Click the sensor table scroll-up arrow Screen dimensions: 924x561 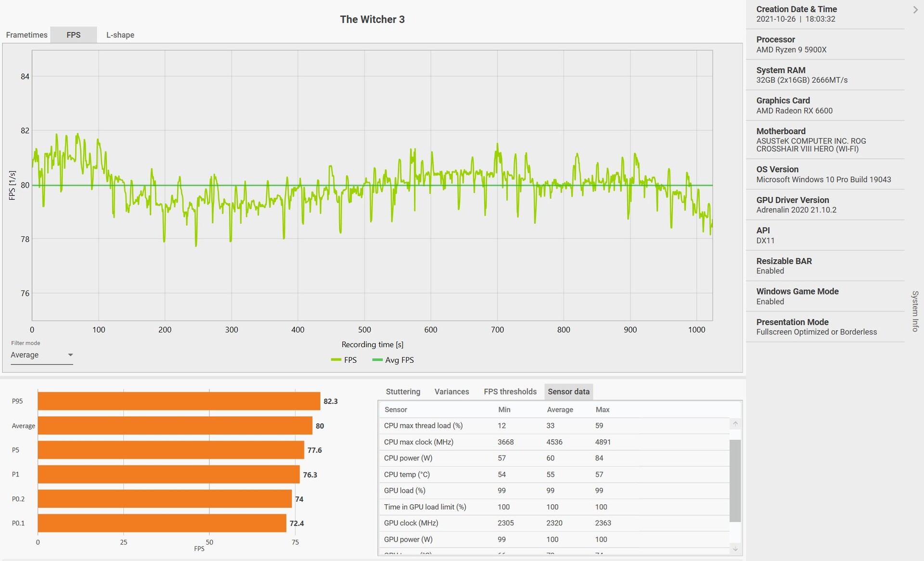[x=735, y=423]
